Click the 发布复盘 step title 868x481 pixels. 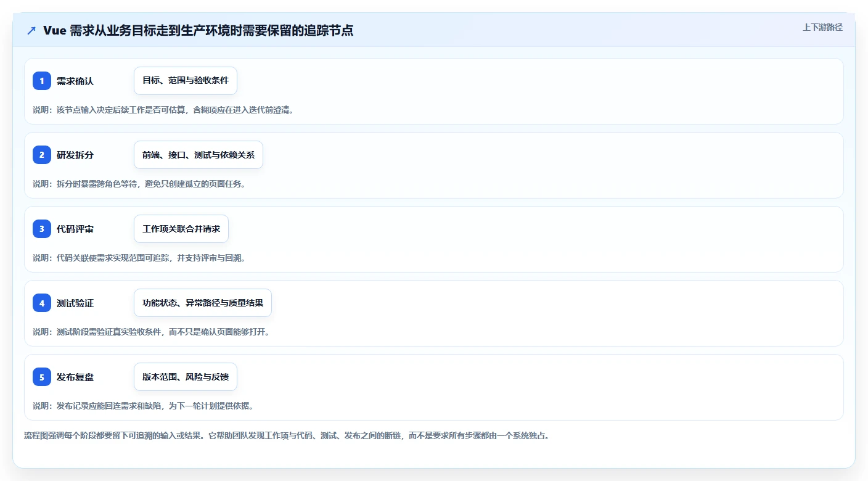75,377
